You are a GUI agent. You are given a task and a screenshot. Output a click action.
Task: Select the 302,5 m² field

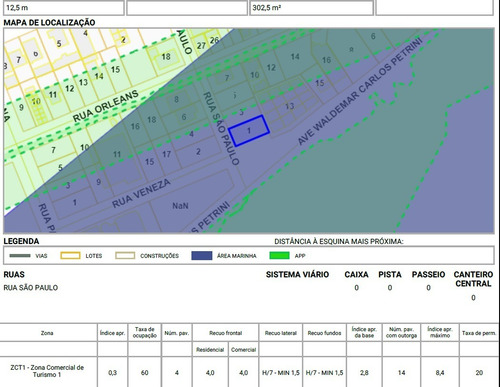coord(311,8)
